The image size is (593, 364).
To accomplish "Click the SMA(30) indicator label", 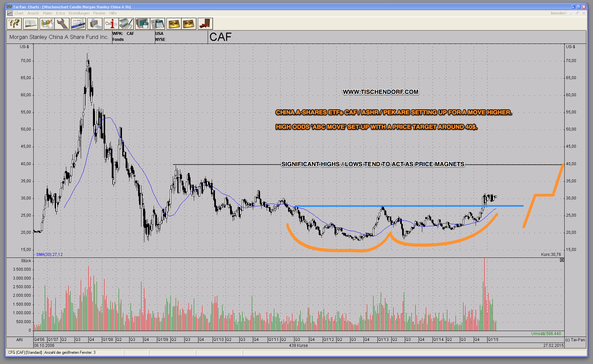I will pyautogui.click(x=49, y=255).
